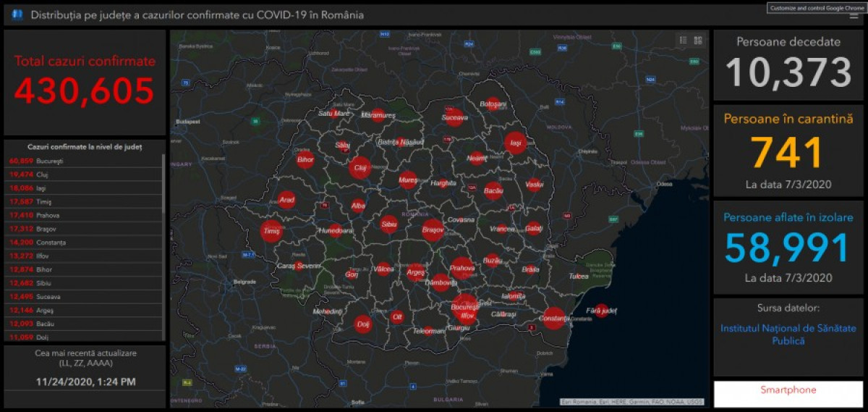
Task: Select the Brașov bubble on the map
Action: pyautogui.click(x=433, y=231)
